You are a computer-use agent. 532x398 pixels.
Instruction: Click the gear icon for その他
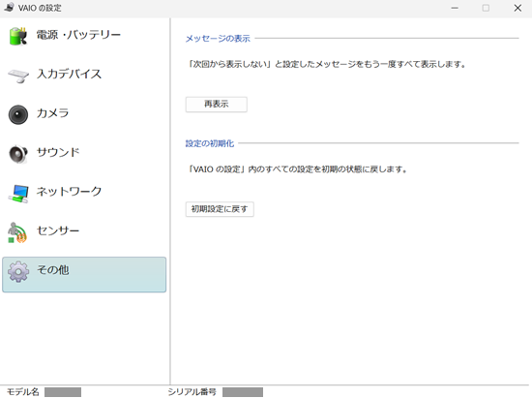pyautogui.click(x=18, y=272)
